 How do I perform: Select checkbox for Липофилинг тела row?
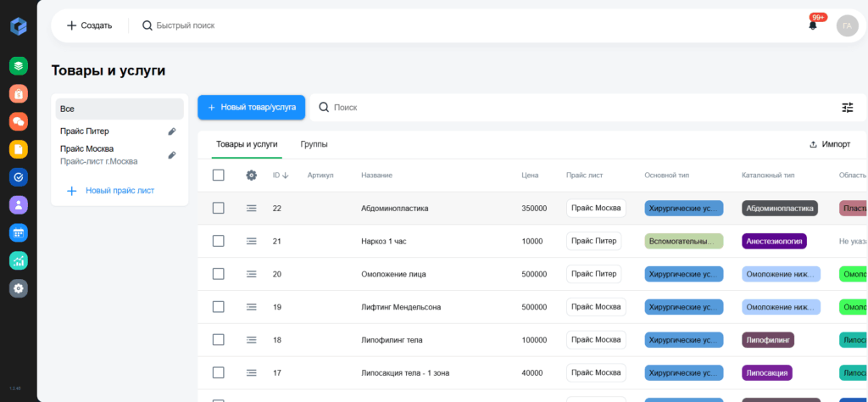pyautogui.click(x=219, y=339)
